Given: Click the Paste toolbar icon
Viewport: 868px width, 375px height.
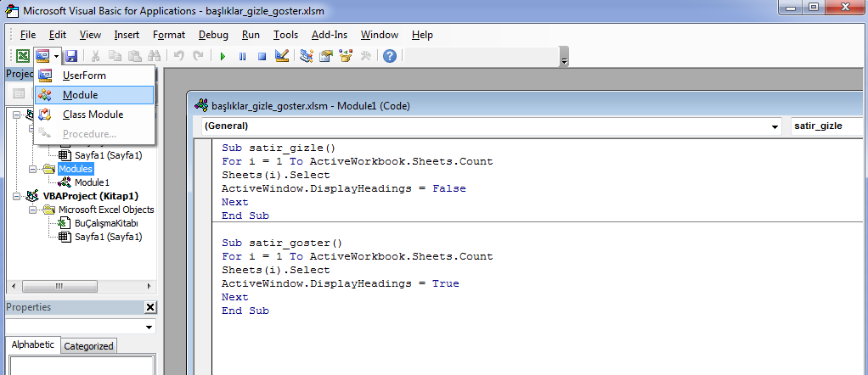Looking at the screenshot, I should 134,56.
